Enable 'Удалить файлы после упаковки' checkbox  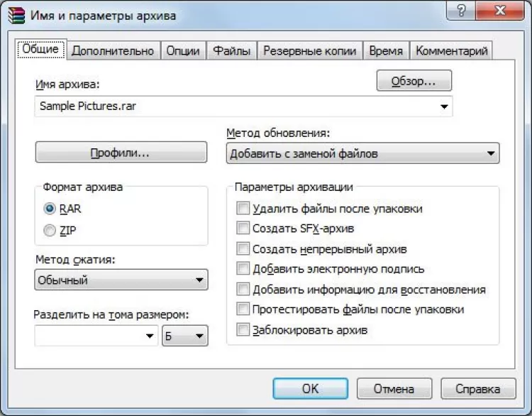[243, 209]
